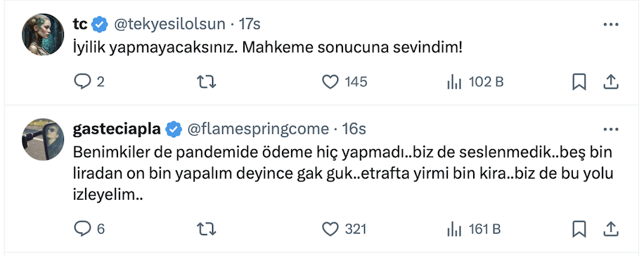The width and height of the screenshot is (644, 256).
Task: Visit the @flamespringcome handle link
Action: click(258, 129)
